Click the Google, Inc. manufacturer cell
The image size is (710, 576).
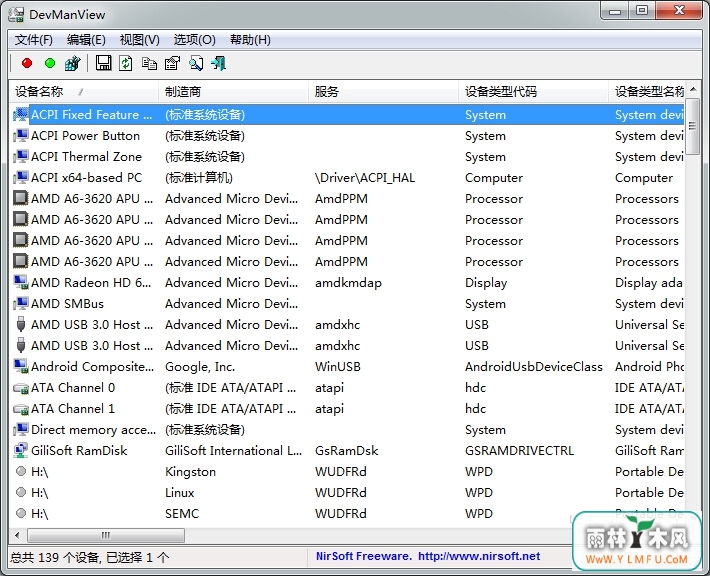tap(200, 366)
